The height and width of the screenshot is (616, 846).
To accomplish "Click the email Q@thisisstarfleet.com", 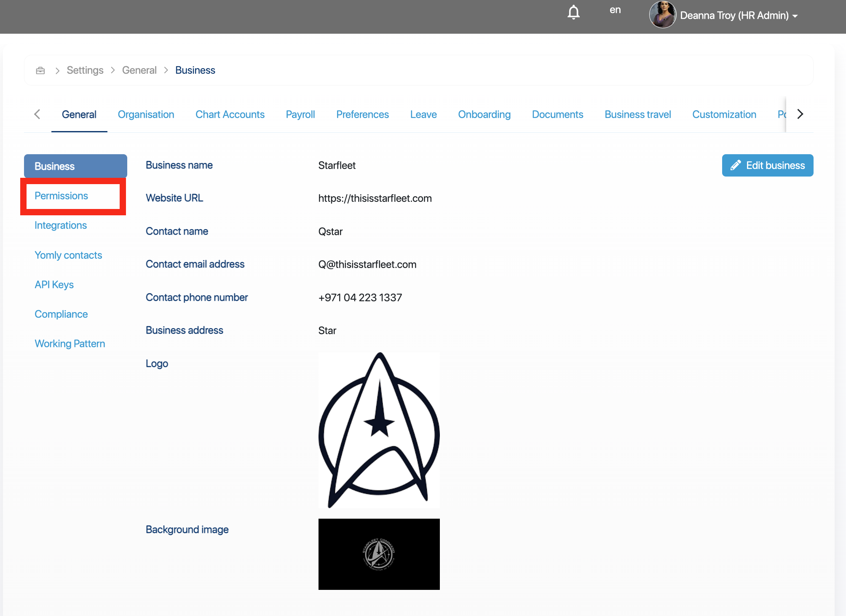I will (367, 265).
